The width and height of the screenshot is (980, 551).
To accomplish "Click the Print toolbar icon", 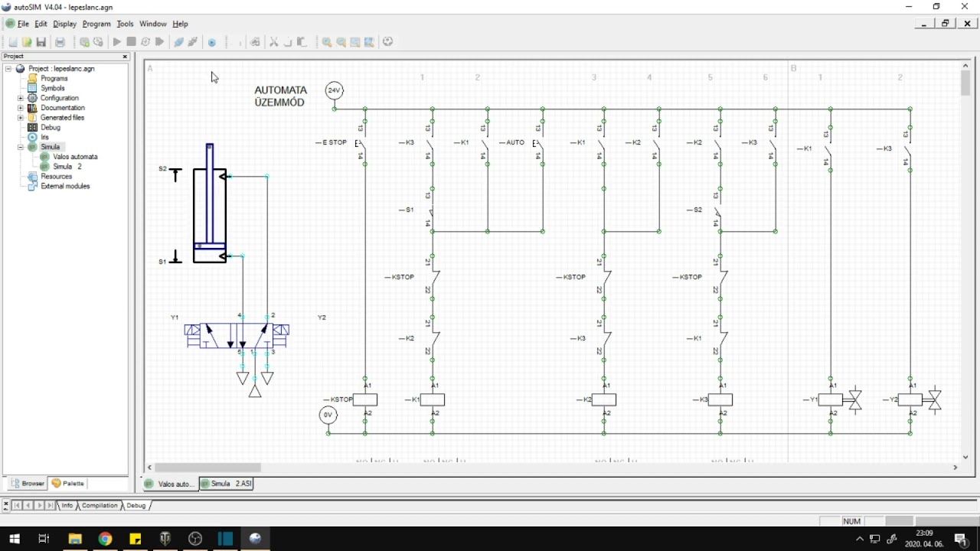I will [60, 42].
